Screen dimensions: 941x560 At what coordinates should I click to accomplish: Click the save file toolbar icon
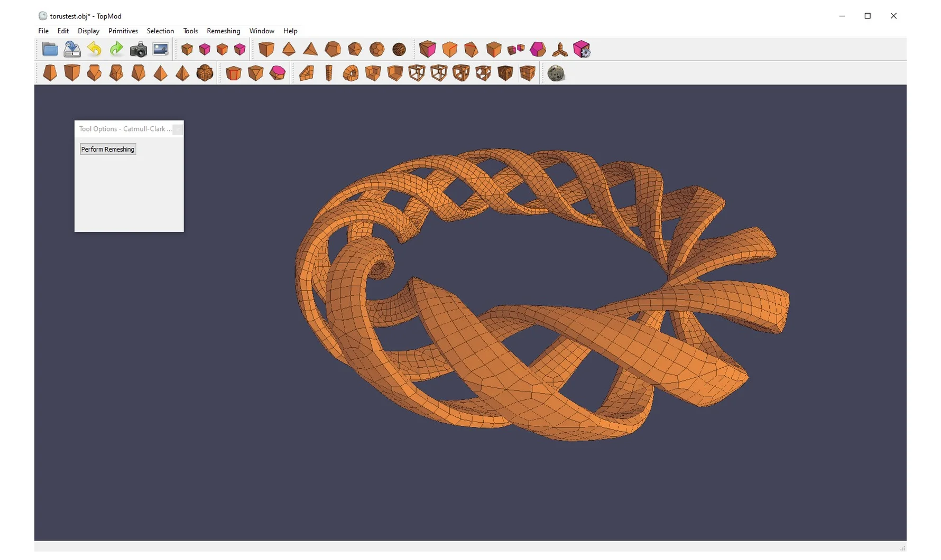pos(72,50)
